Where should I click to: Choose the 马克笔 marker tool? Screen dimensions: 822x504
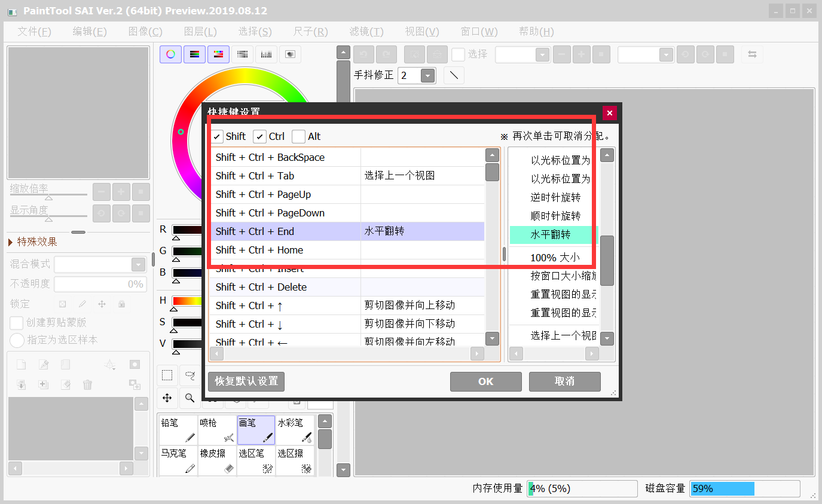(x=178, y=461)
